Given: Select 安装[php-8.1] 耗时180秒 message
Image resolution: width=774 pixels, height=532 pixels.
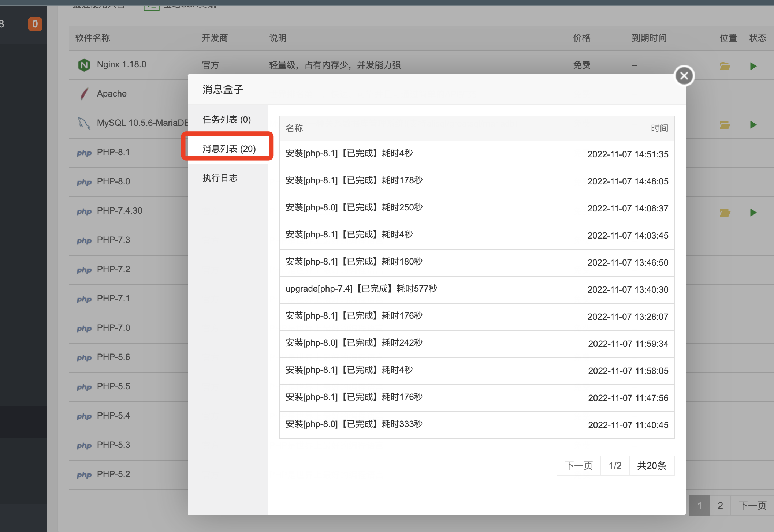Looking at the screenshot, I should click(477, 263).
